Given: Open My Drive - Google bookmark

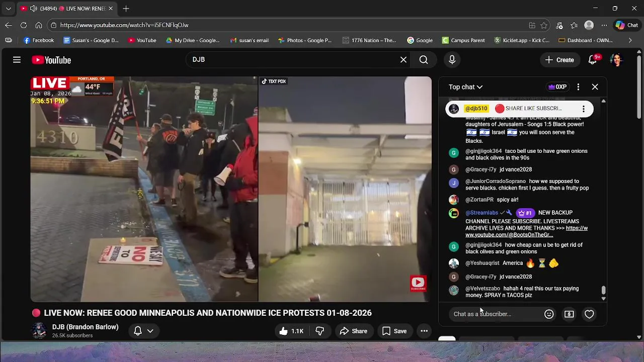Looking at the screenshot, I should (x=193, y=40).
